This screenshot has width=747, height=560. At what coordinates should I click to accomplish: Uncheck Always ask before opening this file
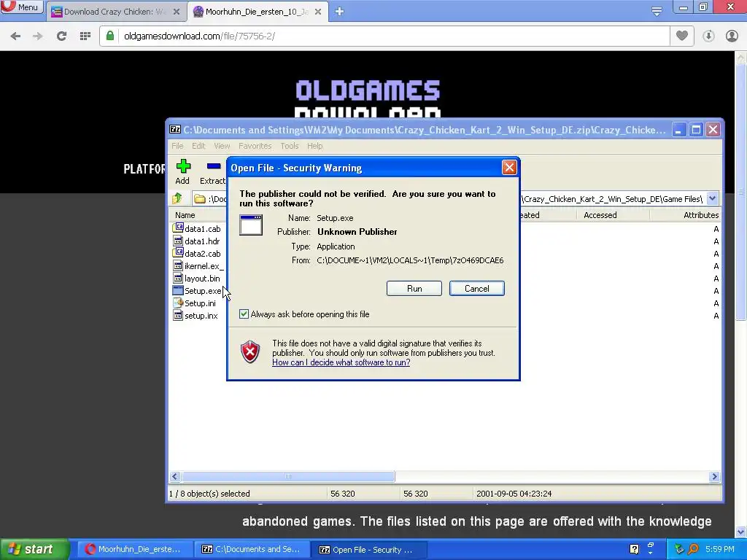(x=244, y=314)
